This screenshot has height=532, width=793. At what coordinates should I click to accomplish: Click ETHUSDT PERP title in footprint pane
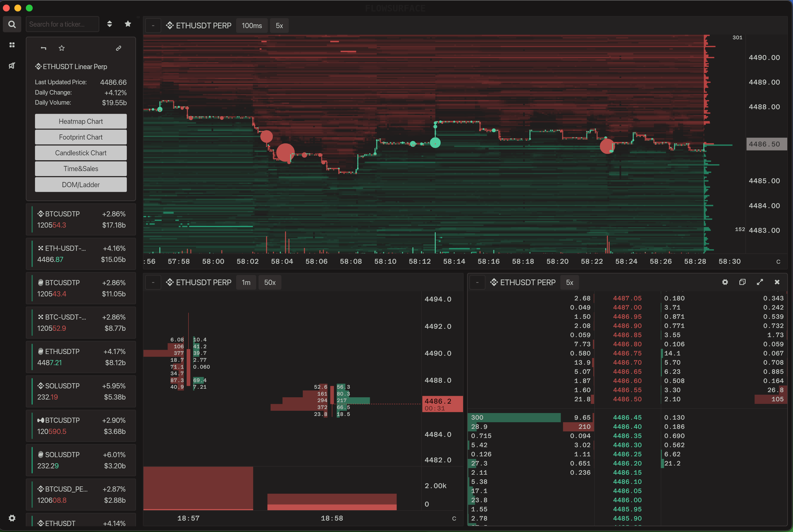point(203,282)
